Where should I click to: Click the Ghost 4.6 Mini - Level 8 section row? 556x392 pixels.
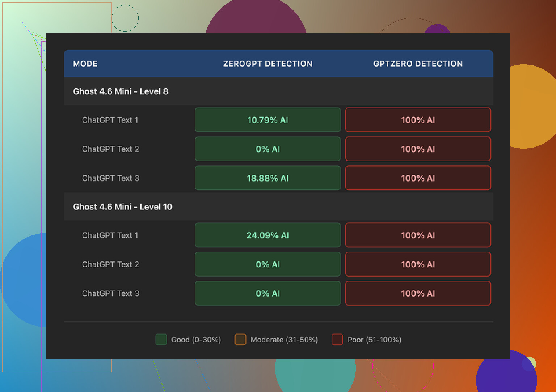121,91
